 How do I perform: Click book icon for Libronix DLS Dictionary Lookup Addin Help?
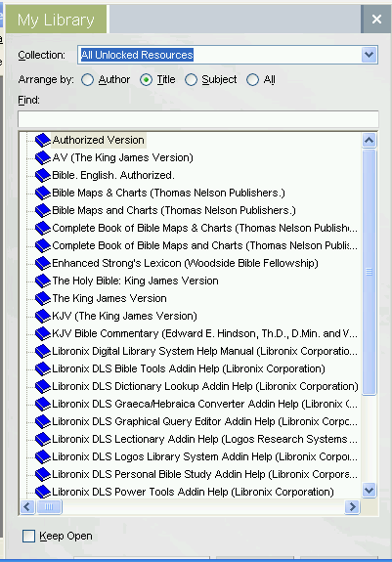click(43, 386)
